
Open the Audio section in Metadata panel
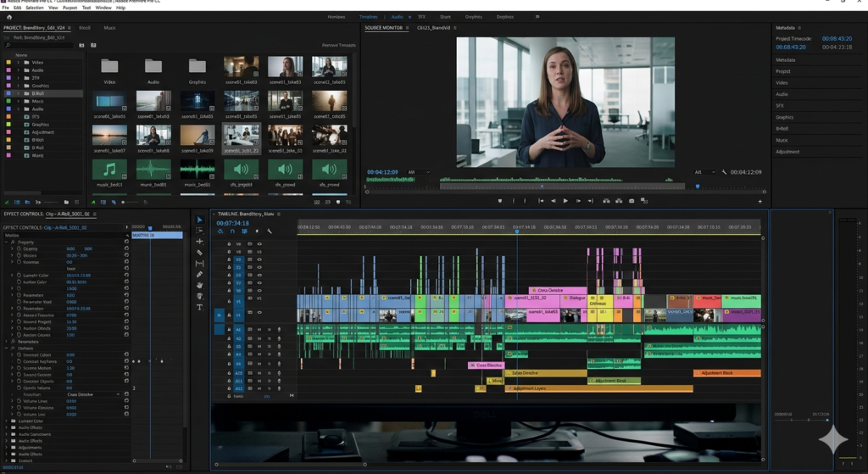pos(782,94)
